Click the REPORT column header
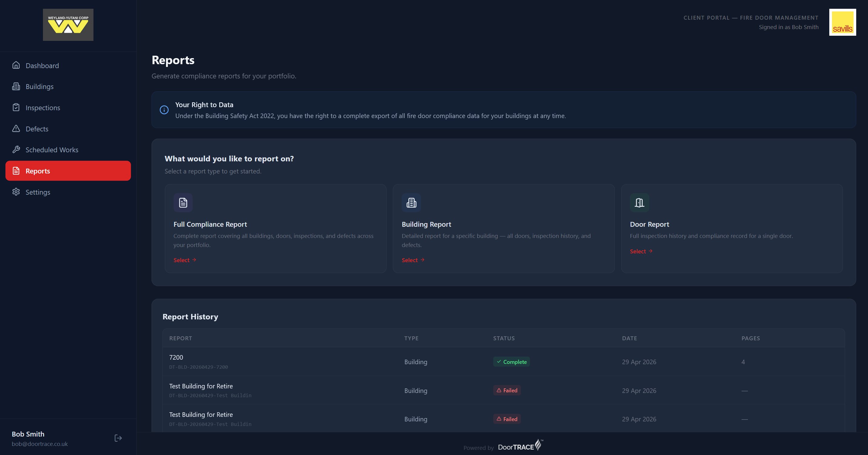This screenshot has width=868, height=455. point(181,338)
